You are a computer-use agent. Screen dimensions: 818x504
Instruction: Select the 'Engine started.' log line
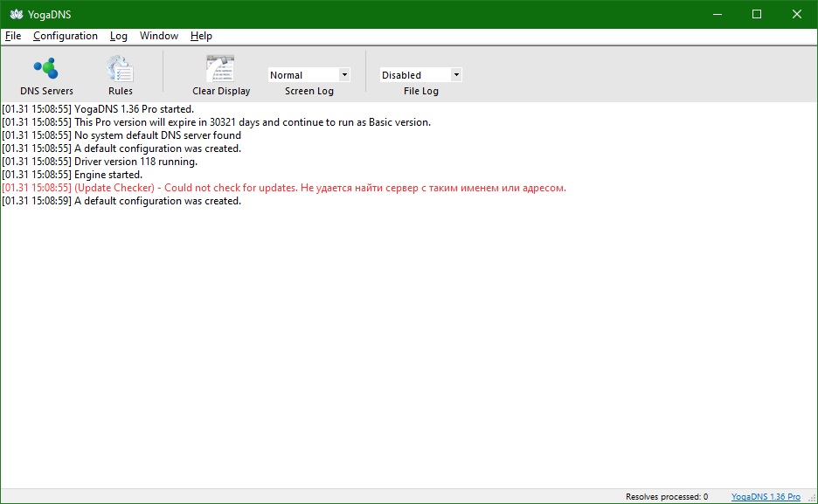(x=72, y=175)
